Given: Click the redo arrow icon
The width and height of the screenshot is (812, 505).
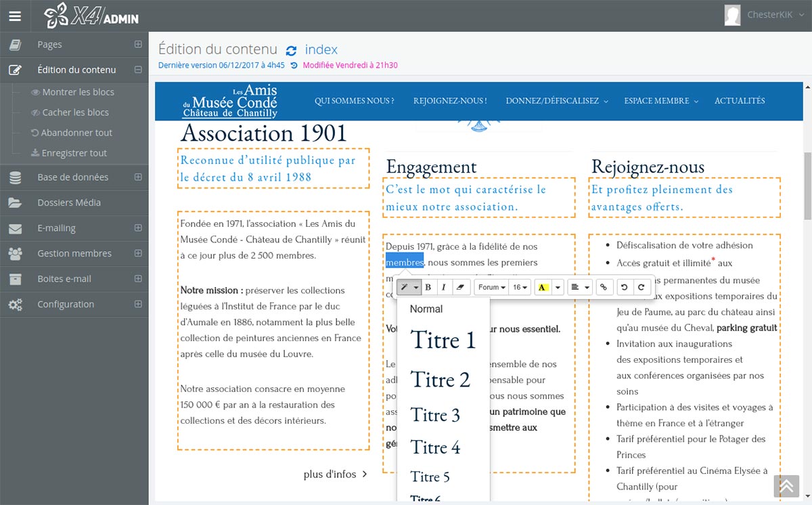Looking at the screenshot, I should 641,288.
